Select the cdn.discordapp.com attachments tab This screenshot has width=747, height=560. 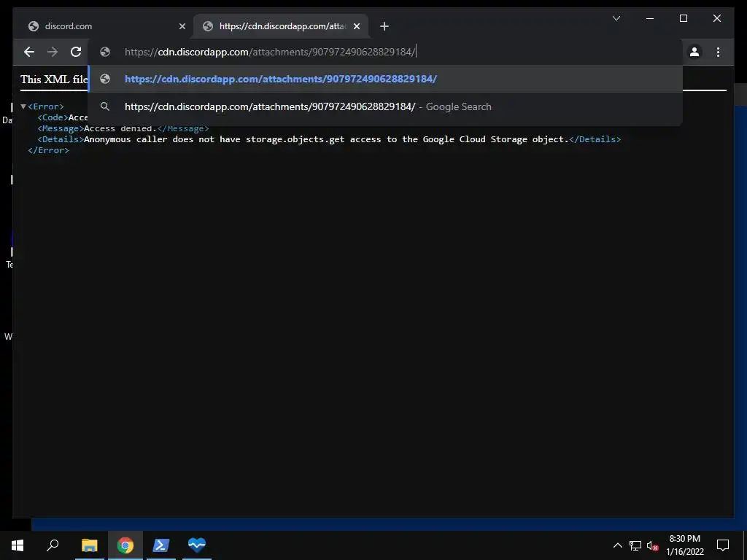[281, 26]
